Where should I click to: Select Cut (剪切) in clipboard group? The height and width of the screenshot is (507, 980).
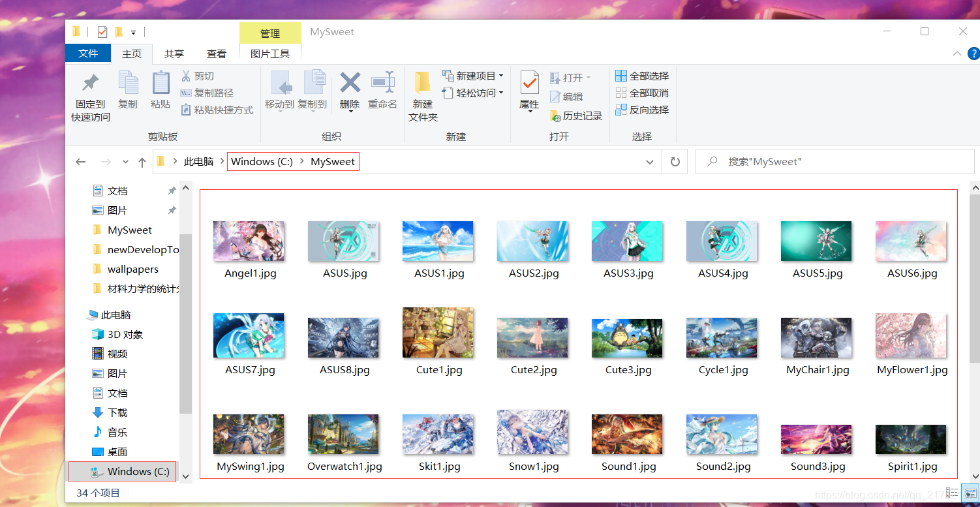197,76
